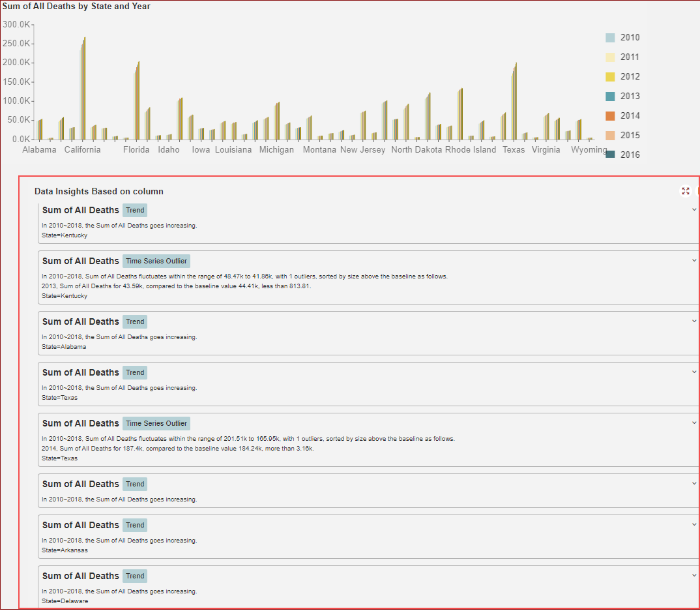Viewport: 700px width, 611px height.
Task: Click the chart title Sum of All Deaths
Action: (76, 6)
